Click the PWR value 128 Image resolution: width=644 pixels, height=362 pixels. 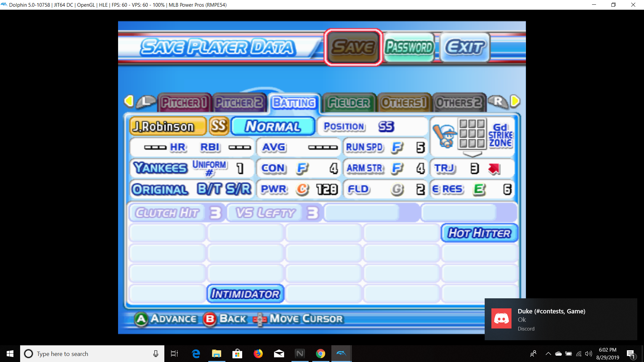pyautogui.click(x=327, y=189)
